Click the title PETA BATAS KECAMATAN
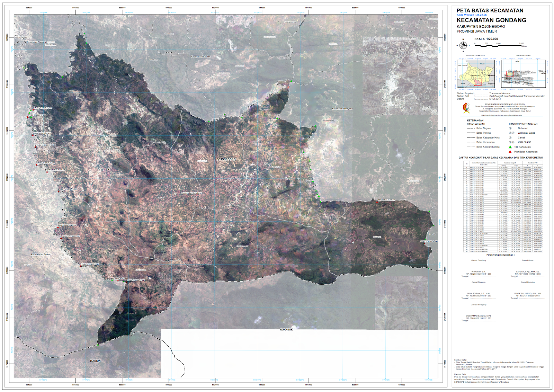 (x=490, y=11)
